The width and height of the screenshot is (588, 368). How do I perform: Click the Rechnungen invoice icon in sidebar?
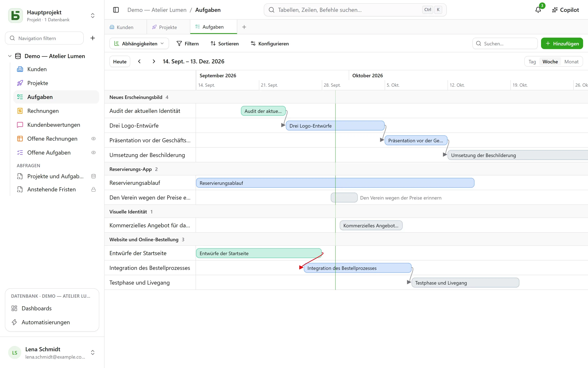20,111
